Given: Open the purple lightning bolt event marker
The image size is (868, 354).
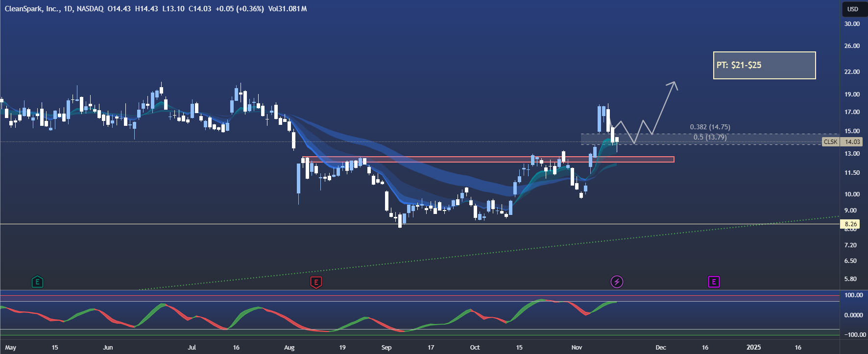Looking at the screenshot, I should pyautogui.click(x=617, y=282).
